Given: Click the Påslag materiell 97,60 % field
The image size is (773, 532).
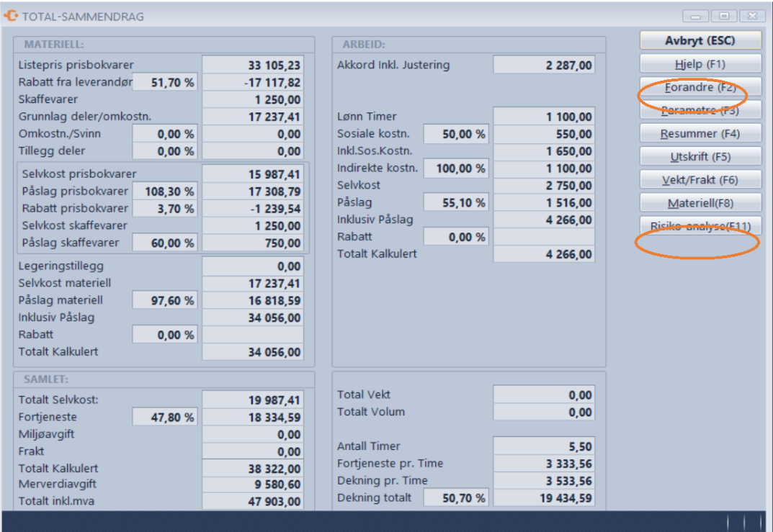Looking at the screenshot, I should (165, 300).
